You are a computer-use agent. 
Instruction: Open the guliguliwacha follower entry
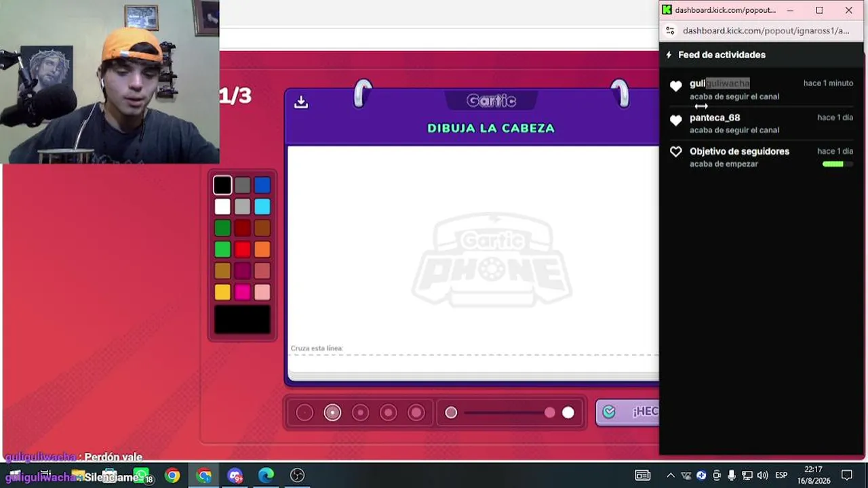coord(762,89)
